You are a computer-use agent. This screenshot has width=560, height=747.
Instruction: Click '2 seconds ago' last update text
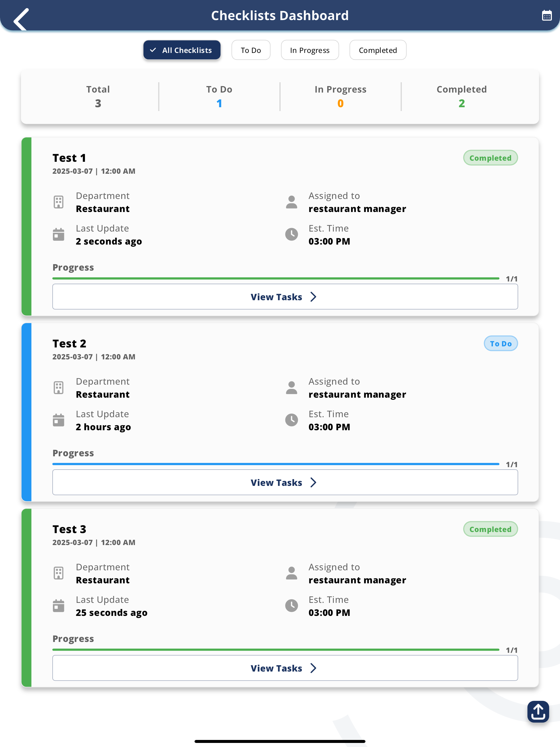(109, 242)
